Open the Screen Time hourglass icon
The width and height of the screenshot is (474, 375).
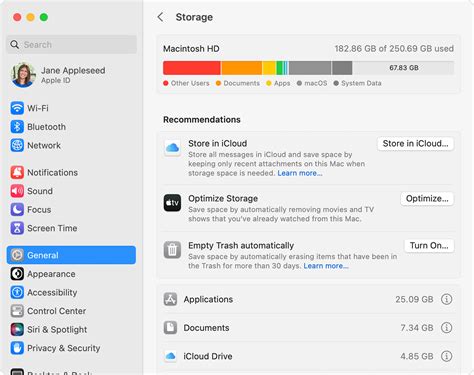pos(17,228)
